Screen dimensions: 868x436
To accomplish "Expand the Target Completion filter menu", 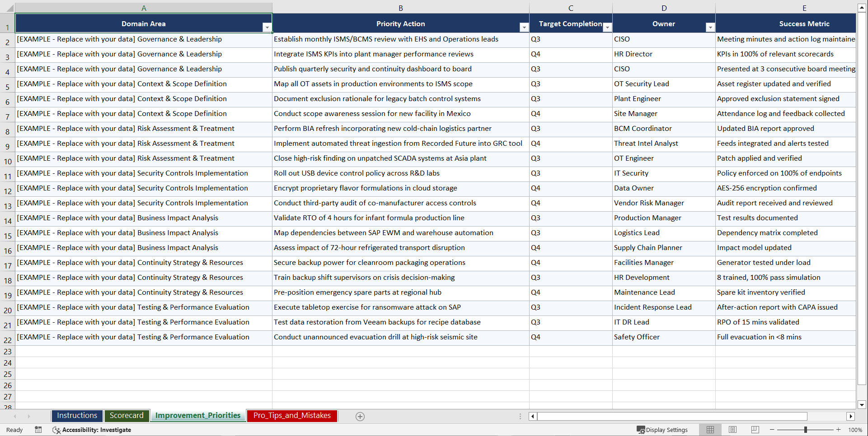I will pyautogui.click(x=607, y=27).
